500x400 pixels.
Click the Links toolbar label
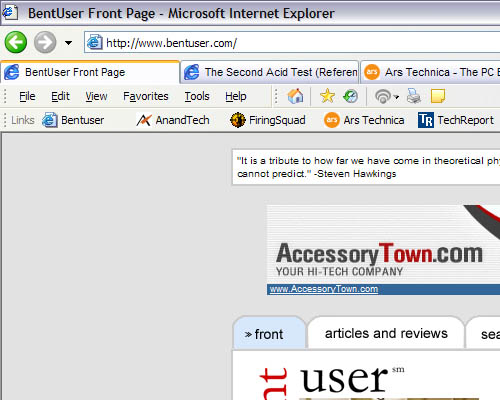coord(23,120)
